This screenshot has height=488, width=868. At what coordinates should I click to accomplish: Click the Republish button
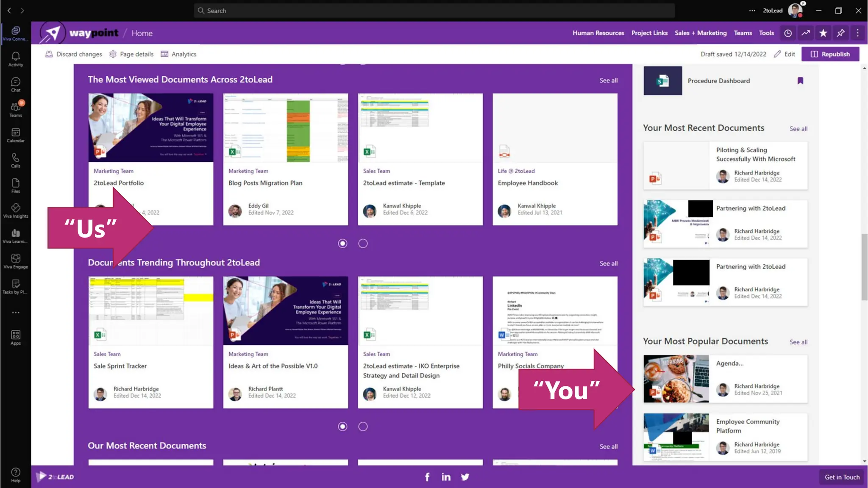830,54
